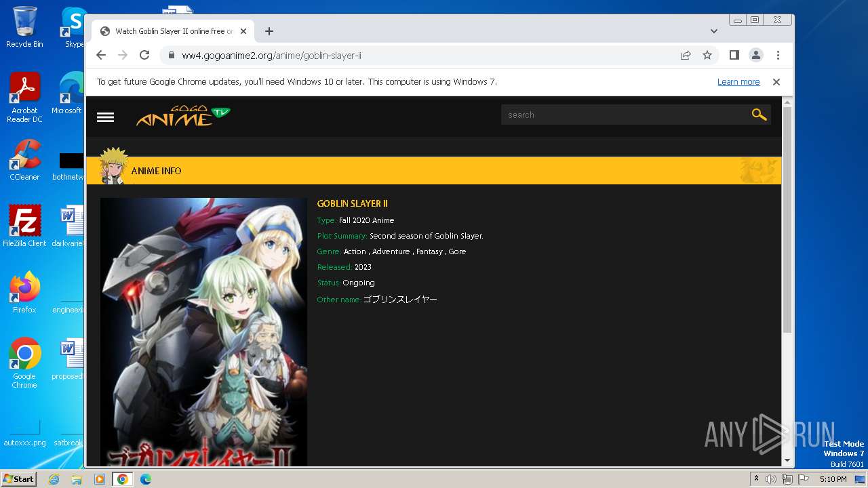Click the volume speaker tray icon
This screenshot has height=488, width=868.
(771, 479)
